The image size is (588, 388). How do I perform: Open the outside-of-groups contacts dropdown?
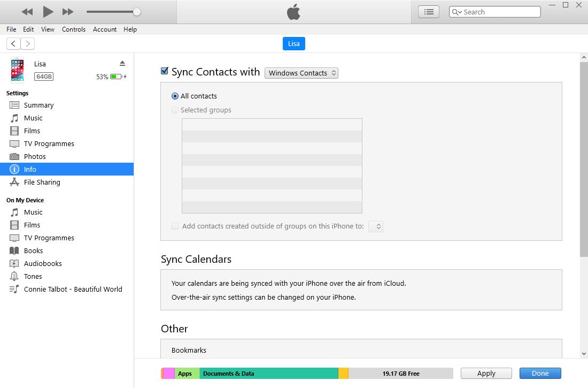click(375, 226)
